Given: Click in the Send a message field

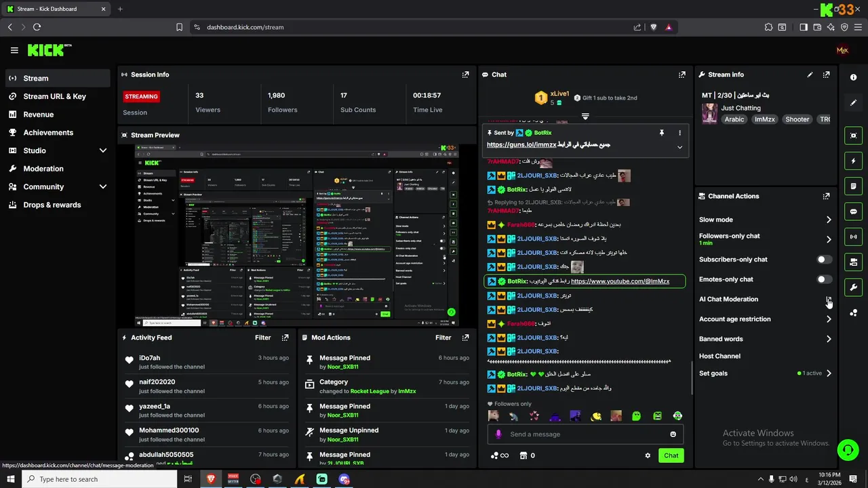Looking at the screenshot, I should [x=585, y=434].
